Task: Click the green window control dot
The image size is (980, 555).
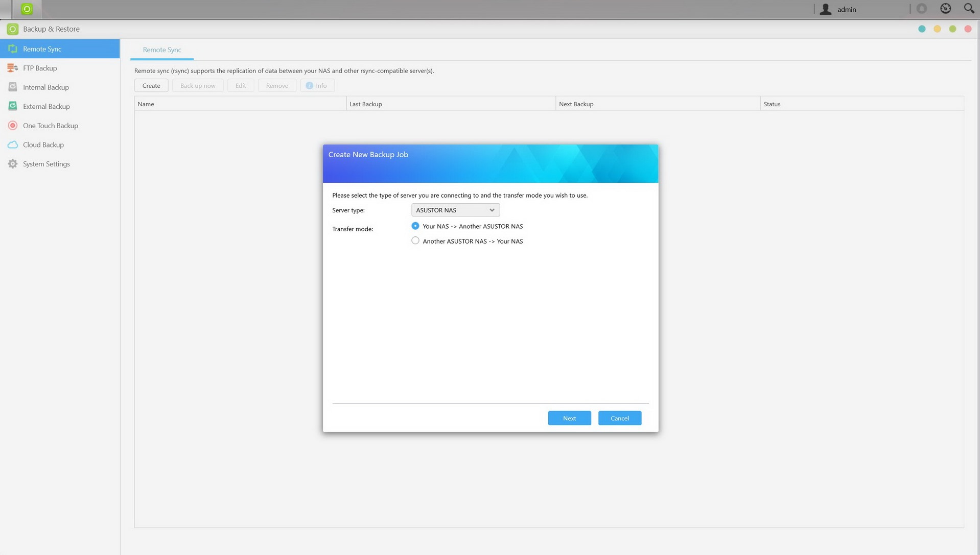Action: 952,29
